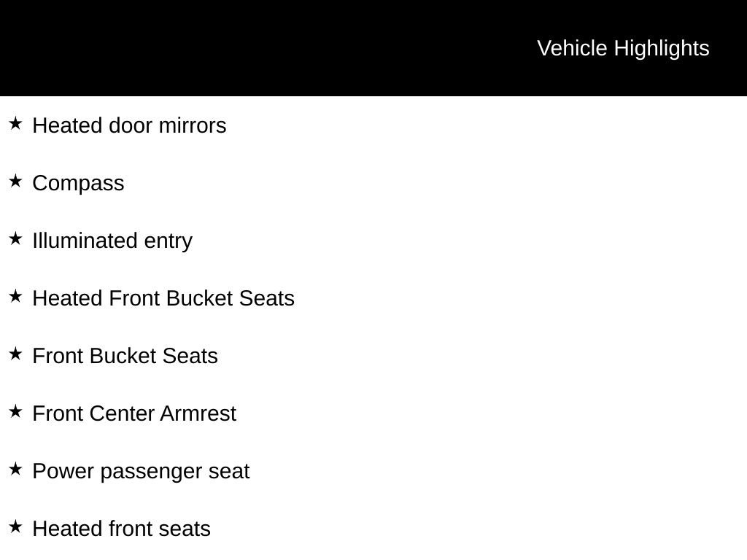Select the star bullet for Illuminated entry

coord(15,238)
